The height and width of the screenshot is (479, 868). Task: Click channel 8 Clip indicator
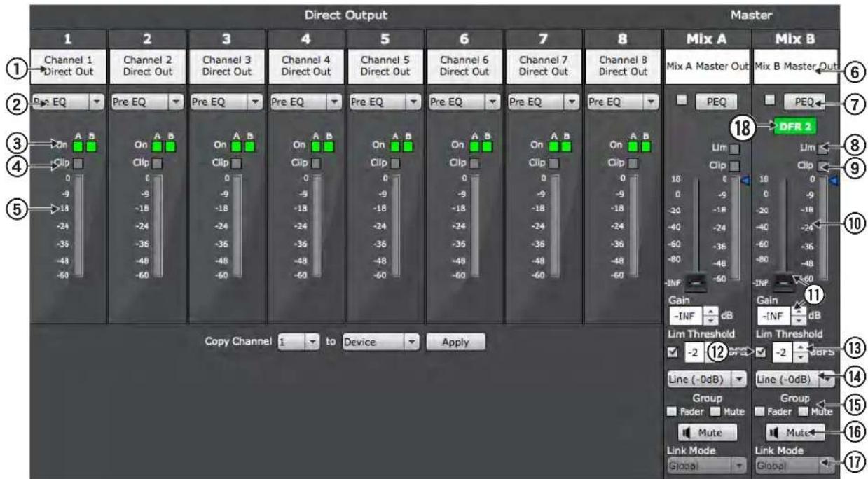click(x=633, y=164)
